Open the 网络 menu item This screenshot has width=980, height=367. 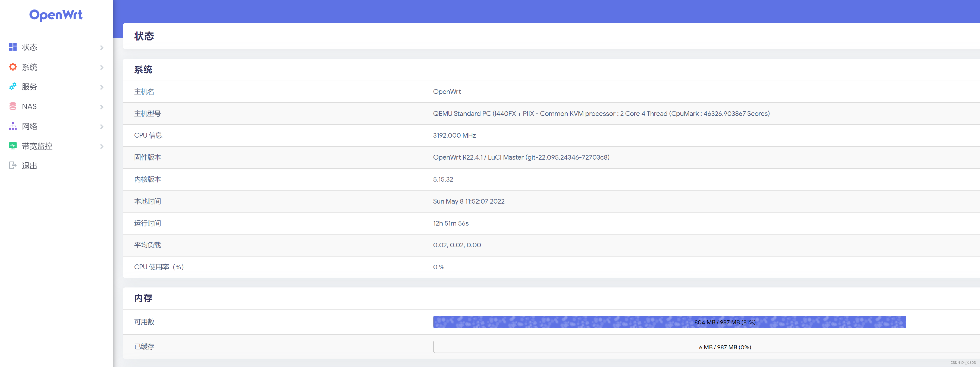pyautogui.click(x=30, y=126)
